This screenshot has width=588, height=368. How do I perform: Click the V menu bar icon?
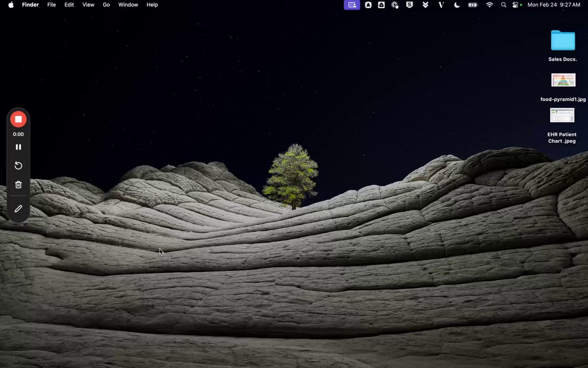[x=441, y=5]
